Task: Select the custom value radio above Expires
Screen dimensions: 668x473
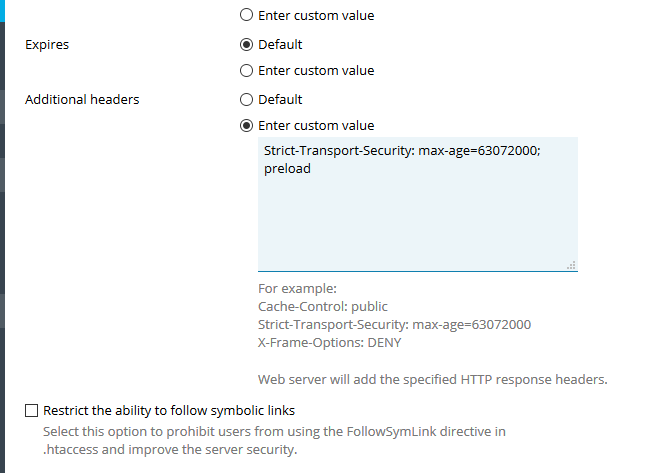Action: pos(246,16)
